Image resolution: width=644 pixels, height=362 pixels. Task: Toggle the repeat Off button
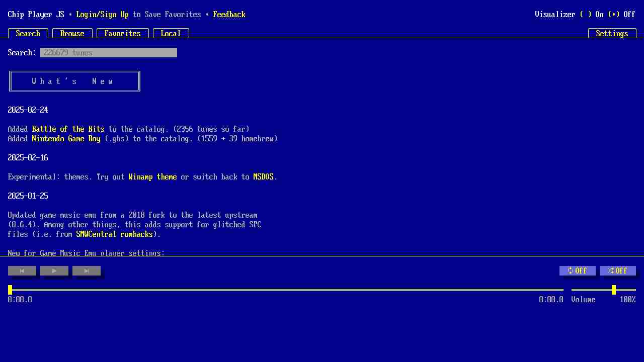click(578, 271)
